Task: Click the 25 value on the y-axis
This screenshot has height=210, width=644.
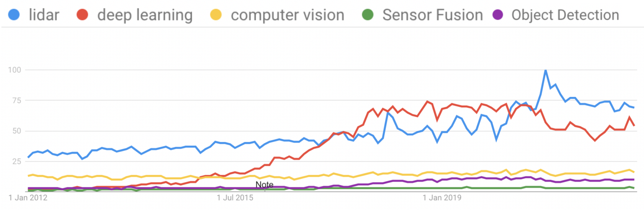Action: pyautogui.click(x=16, y=162)
